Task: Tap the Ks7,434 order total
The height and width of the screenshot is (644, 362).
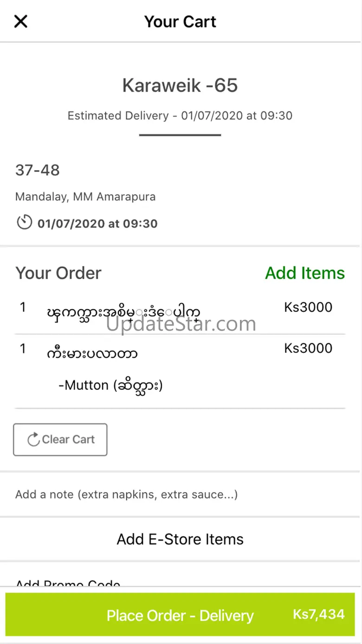Action: [x=319, y=615]
